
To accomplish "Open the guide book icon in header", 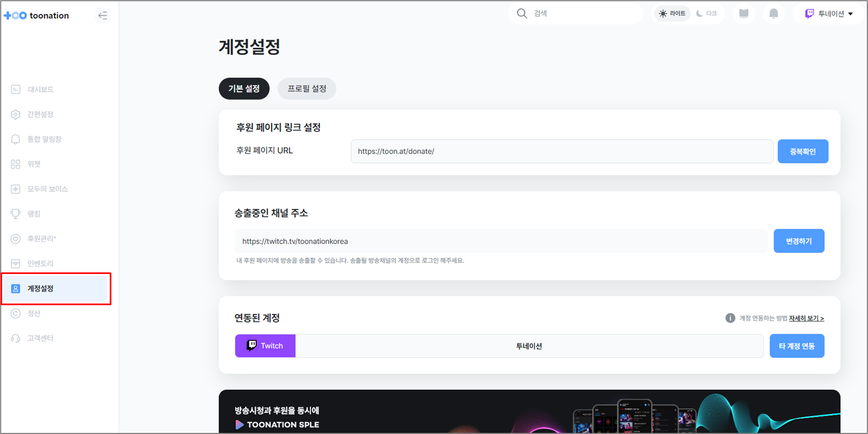I will (x=744, y=14).
